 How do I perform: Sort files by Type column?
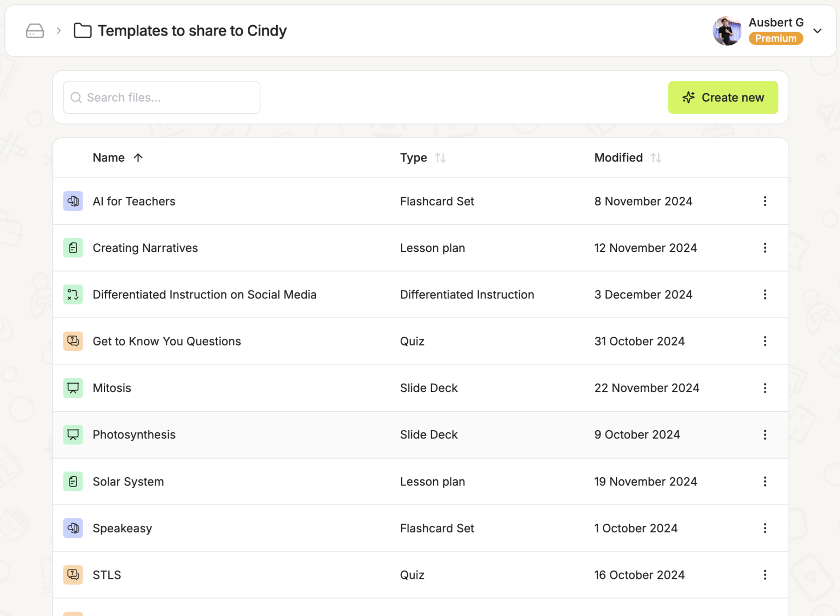point(440,157)
